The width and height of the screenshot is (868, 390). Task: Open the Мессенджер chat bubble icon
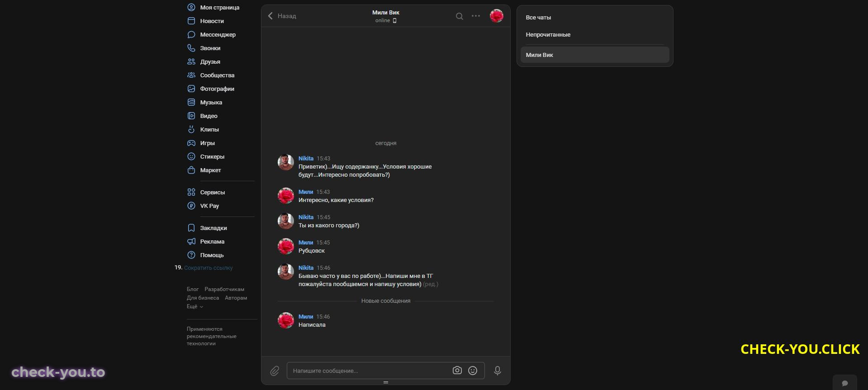coord(191,34)
